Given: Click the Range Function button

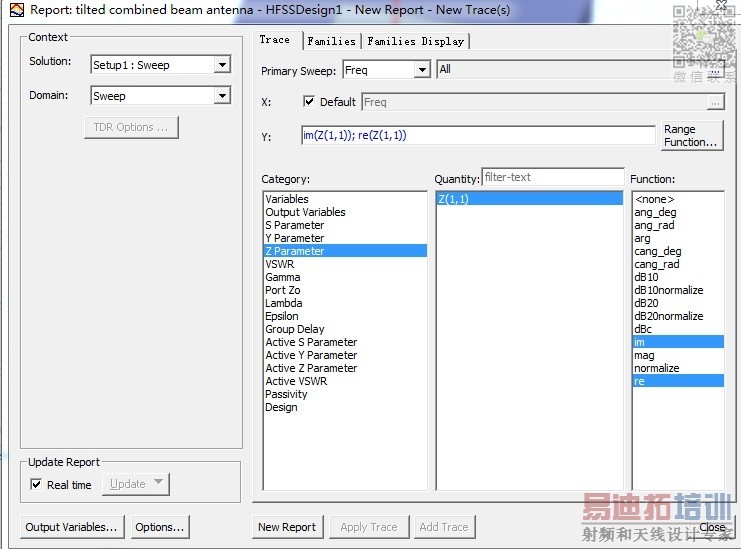Looking at the screenshot, I should 692,136.
